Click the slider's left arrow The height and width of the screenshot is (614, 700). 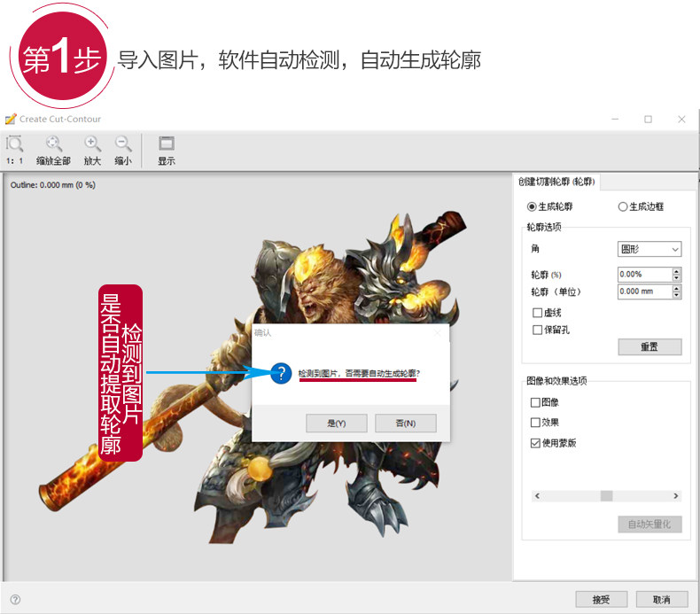[537, 495]
